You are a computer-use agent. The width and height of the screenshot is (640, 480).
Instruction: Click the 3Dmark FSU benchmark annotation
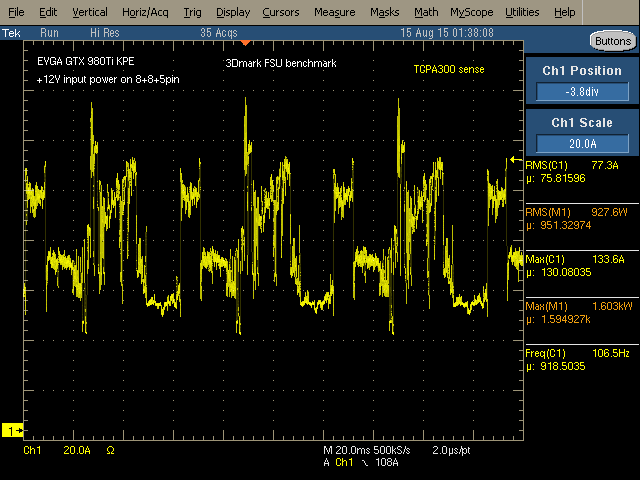(x=281, y=63)
